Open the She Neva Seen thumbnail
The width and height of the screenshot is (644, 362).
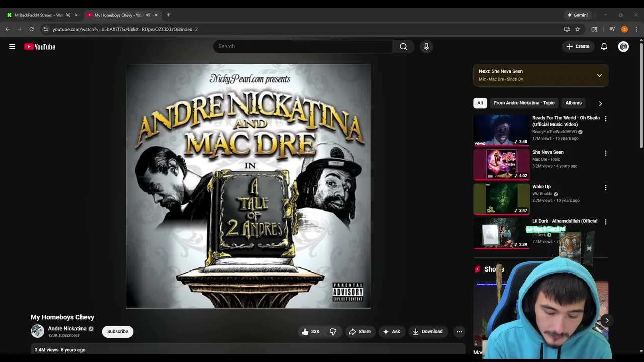click(x=502, y=164)
